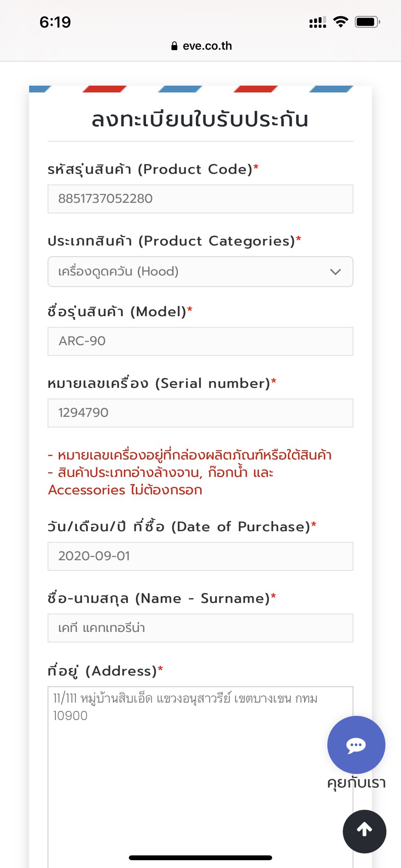Image resolution: width=401 pixels, height=868 pixels.
Task: Focus the Product Code field 8851737052280
Action: tap(200, 199)
